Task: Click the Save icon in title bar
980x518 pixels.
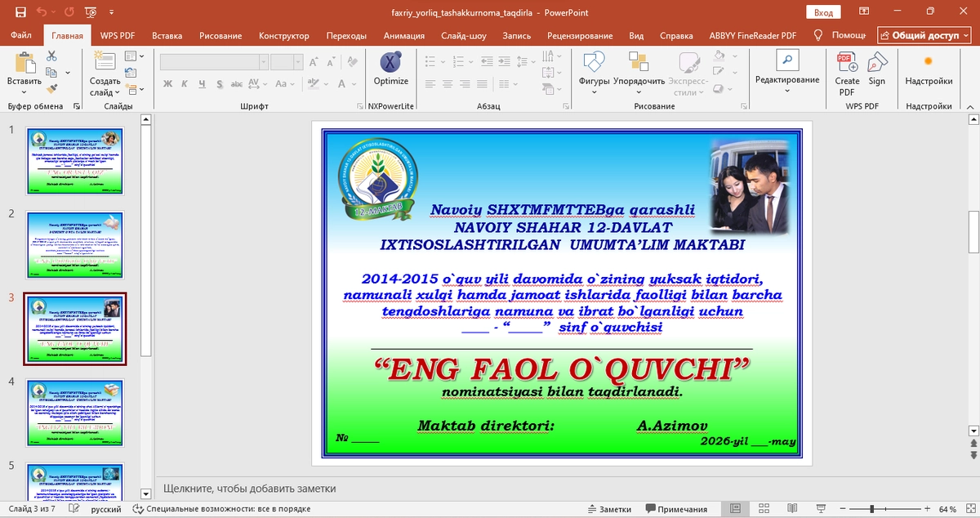Action: coord(19,12)
